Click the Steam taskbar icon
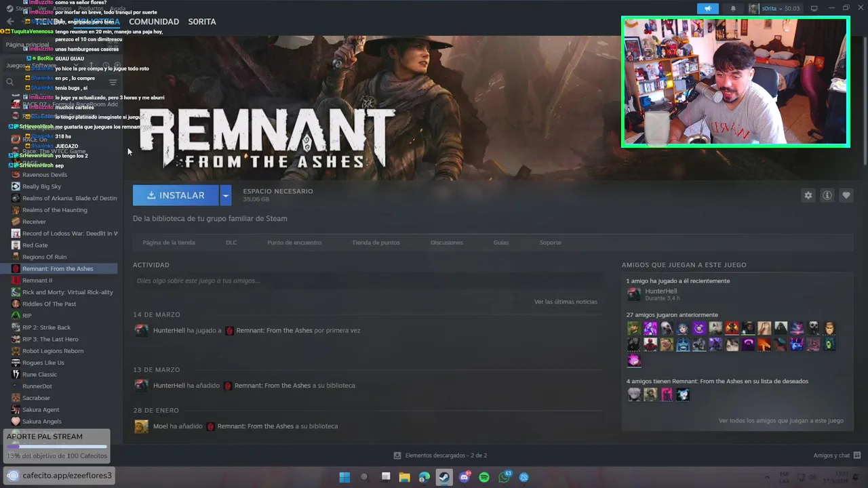This screenshot has width=868, height=488. tap(444, 477)
